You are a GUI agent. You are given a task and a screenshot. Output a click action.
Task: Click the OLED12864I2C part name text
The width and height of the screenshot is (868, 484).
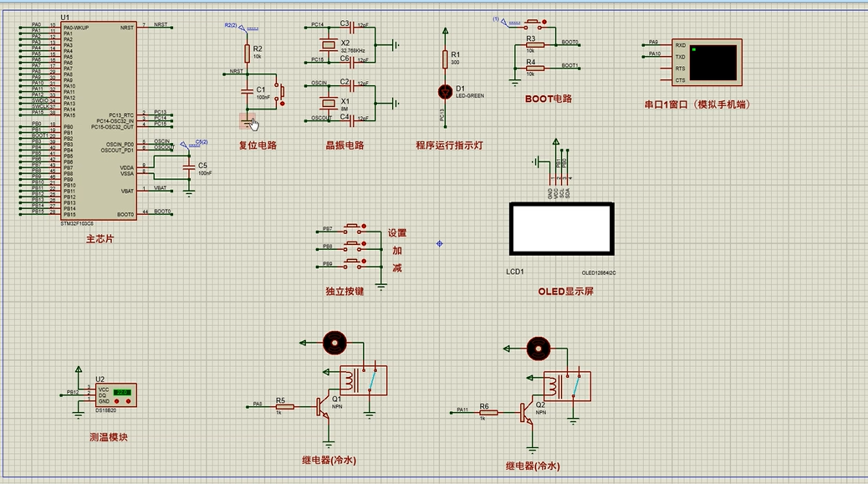tap(599, 273)
